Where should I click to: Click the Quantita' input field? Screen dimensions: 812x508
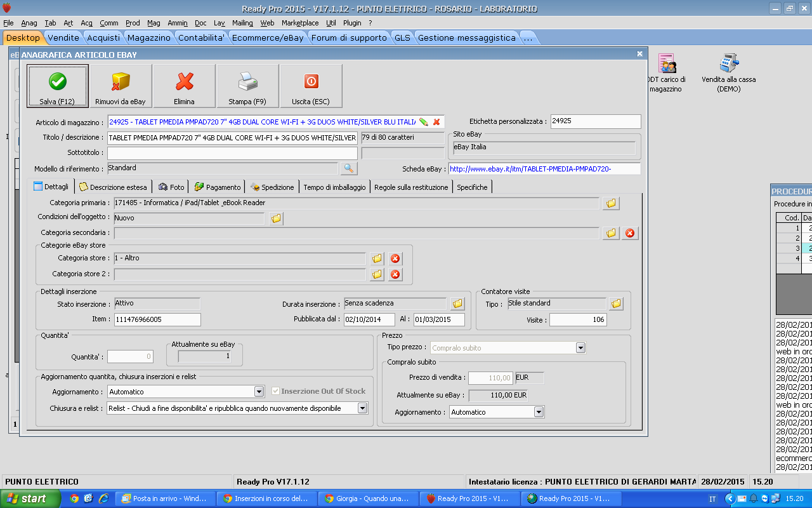(x=130, y=357)
